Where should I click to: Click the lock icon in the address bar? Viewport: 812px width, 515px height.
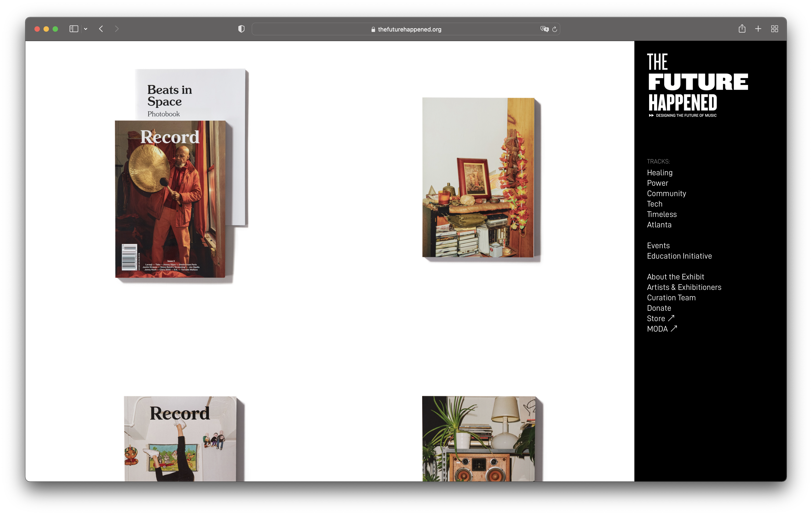tap(373, 29)
